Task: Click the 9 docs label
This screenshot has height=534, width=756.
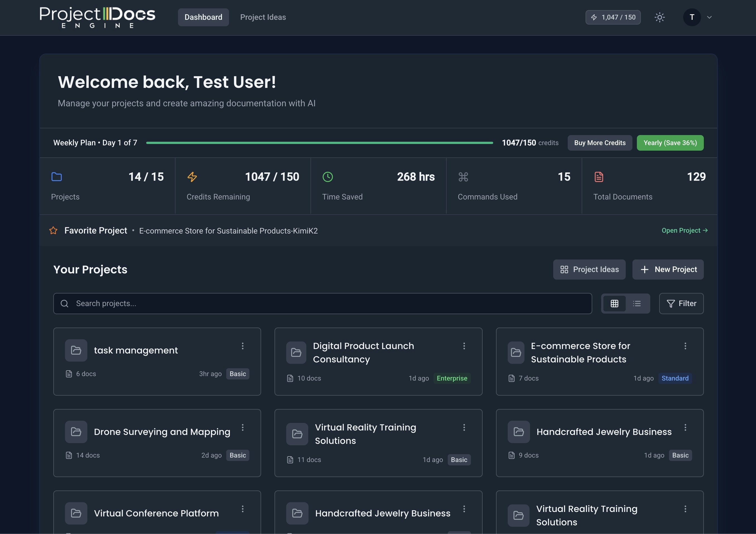Action: (528, 455)
